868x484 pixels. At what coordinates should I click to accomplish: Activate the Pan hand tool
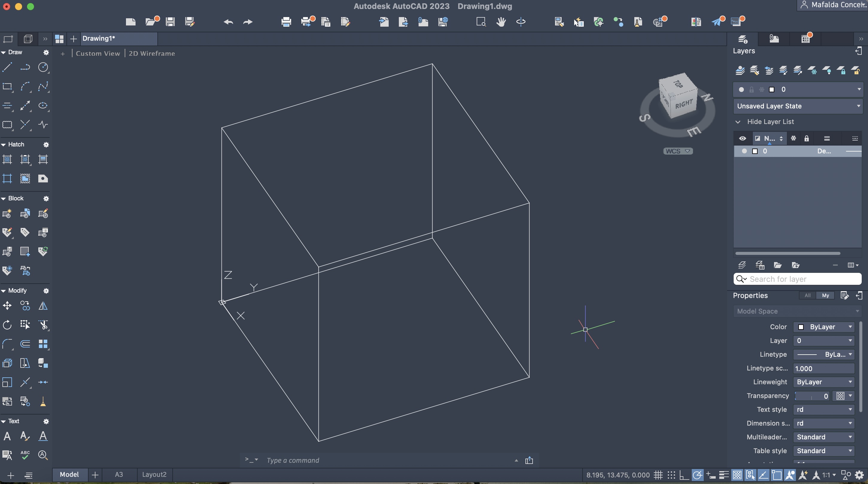(501, 22)
